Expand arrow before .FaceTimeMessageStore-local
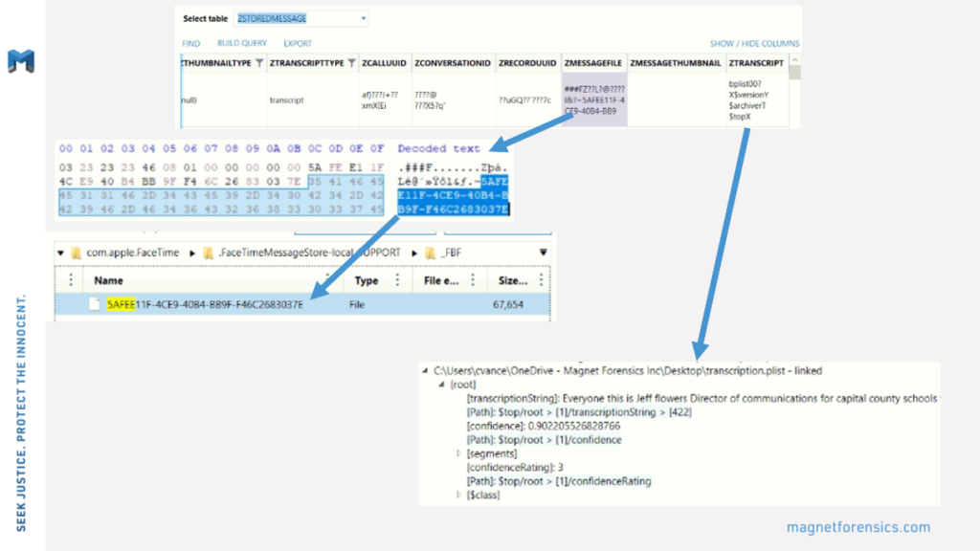This screenshot has width=980, height=551. tap(192, 253)
